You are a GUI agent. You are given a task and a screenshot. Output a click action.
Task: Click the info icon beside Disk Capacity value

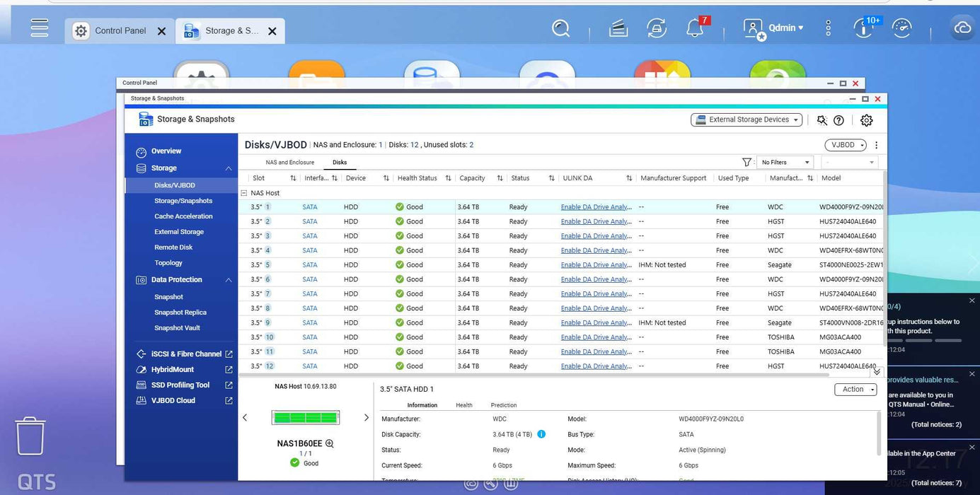(x=541, y=434)
